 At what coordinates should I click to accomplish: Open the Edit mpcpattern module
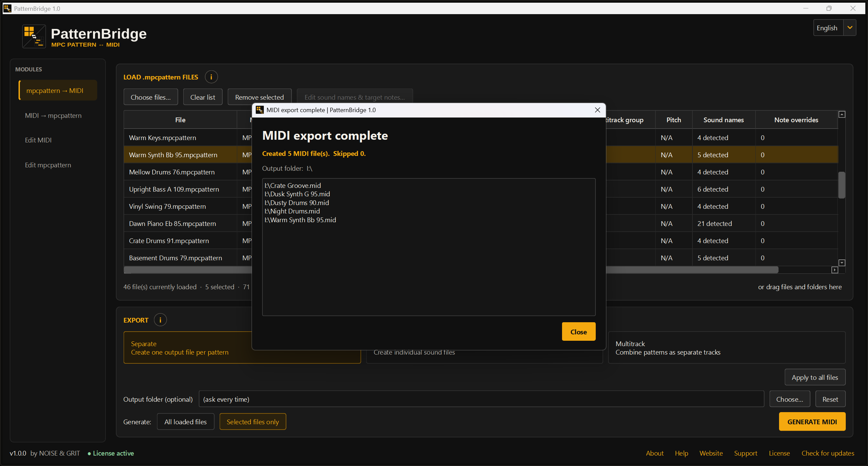coord(48,165)
